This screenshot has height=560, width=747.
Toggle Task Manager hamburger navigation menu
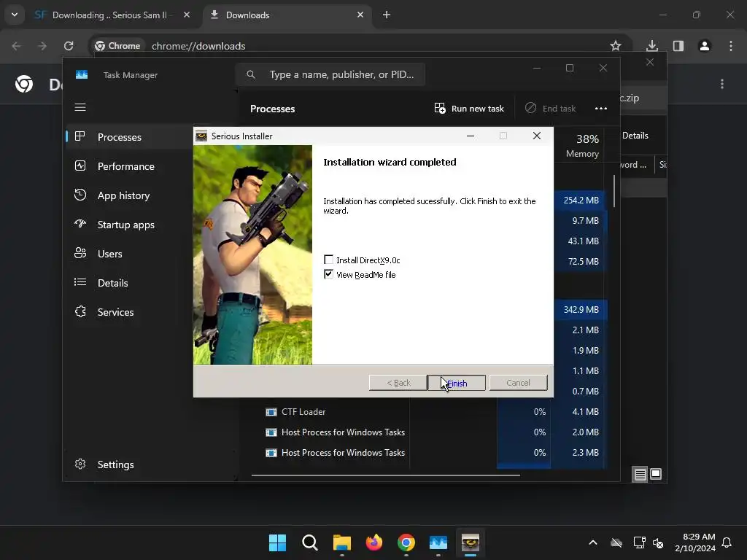pyautogui.click(x=80, y=107)
